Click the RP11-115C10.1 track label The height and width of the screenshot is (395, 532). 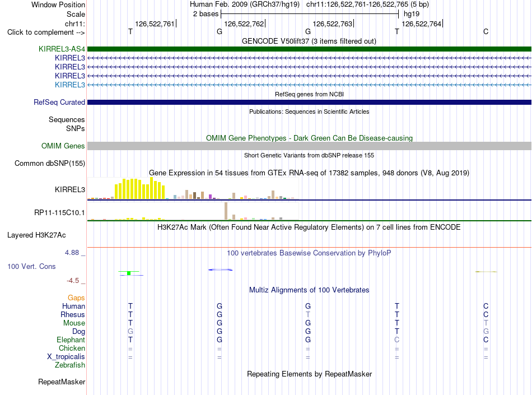(59, 213)
